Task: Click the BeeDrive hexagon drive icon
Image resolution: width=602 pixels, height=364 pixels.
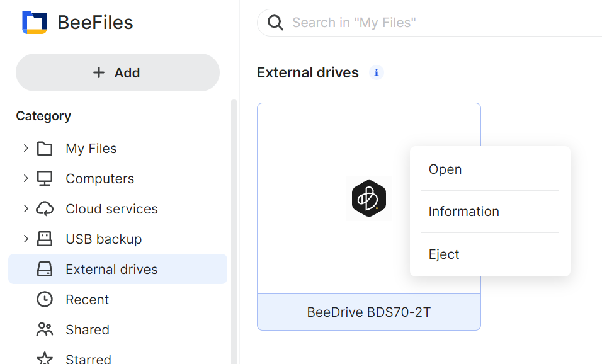Action: click(x=368, y=198)
